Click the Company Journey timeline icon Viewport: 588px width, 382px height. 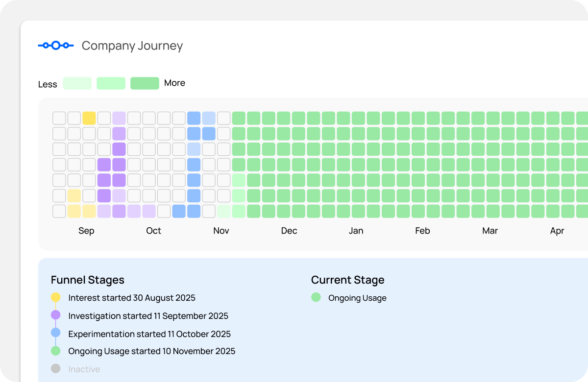(55, 45)
